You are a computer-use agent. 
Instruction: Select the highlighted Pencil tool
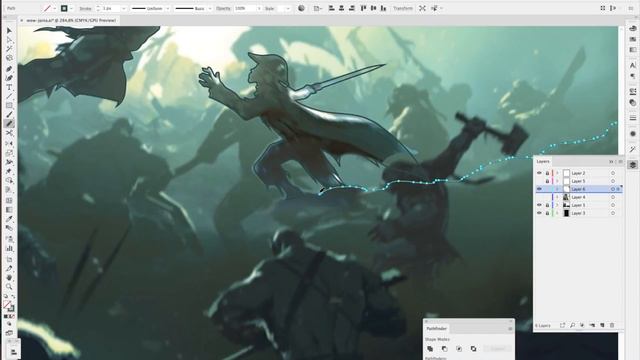pyautogui.click(x=9, y=124)
